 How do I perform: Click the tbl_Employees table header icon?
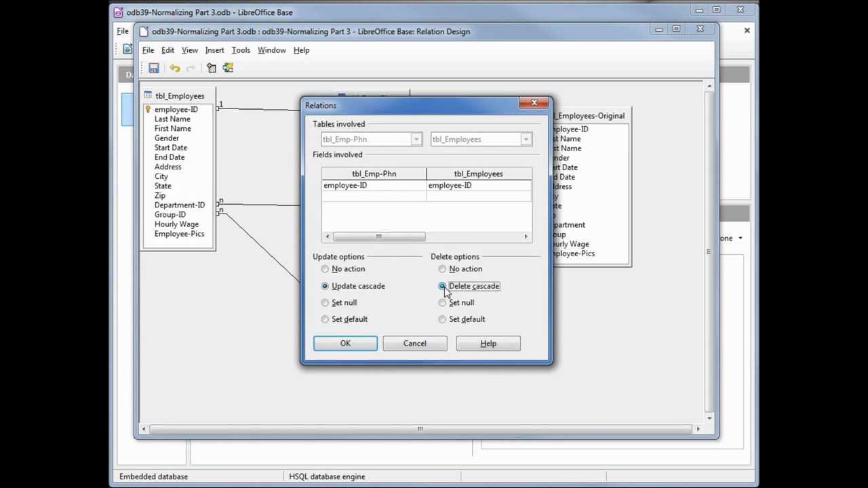pyautogui.click(x=148, y=96)
